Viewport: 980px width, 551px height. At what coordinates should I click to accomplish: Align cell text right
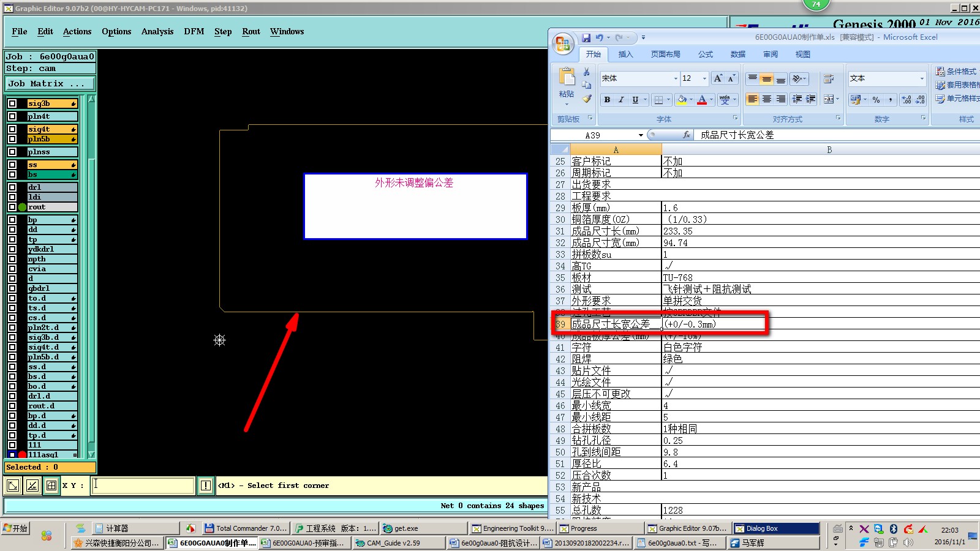pos(781,99)
